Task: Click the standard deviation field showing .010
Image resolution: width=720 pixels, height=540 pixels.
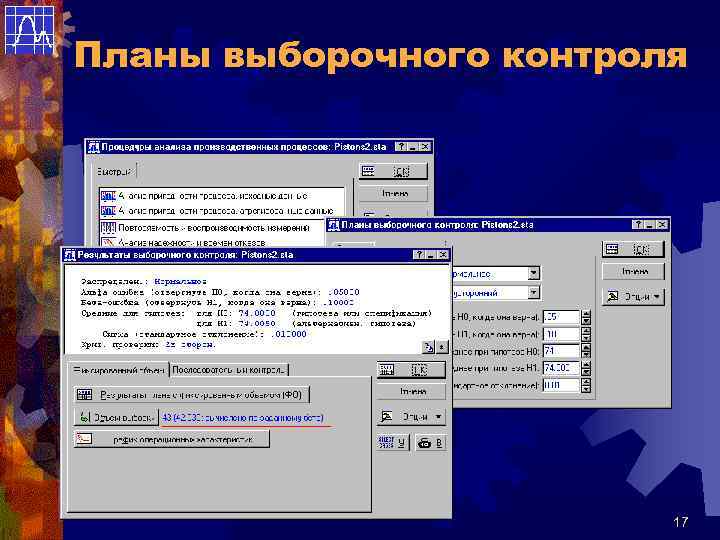Action: click(561, 385)
